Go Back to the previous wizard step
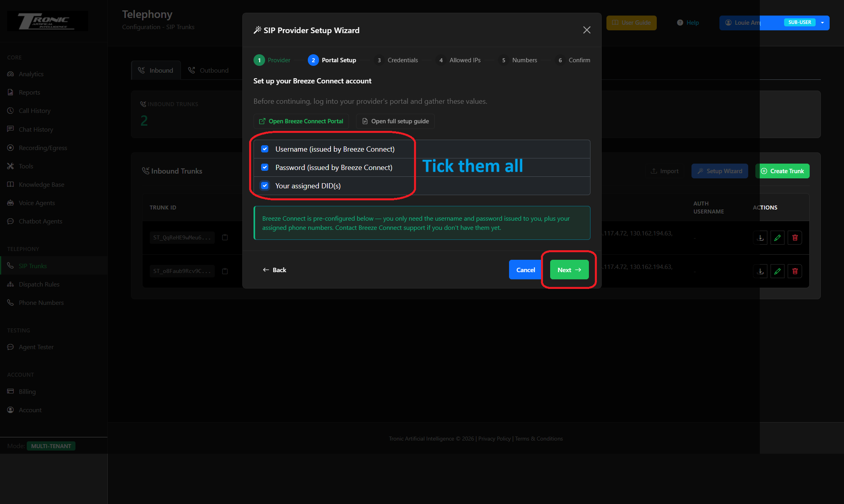 [x=274, y=270]
